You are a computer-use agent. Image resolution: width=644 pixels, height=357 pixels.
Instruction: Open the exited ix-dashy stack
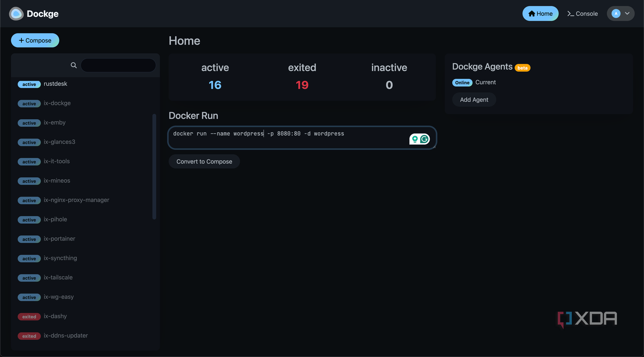click(x=85, y=316)
